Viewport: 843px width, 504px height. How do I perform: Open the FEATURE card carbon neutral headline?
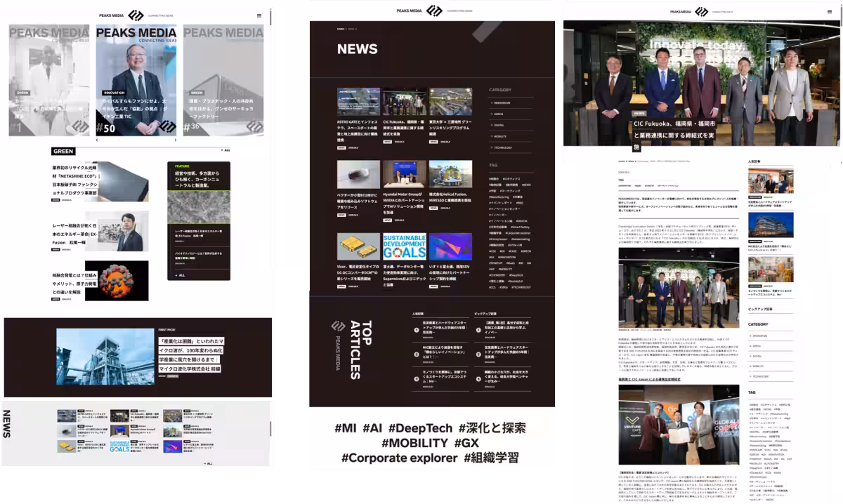pyautogui.click(x=198, y=180)
